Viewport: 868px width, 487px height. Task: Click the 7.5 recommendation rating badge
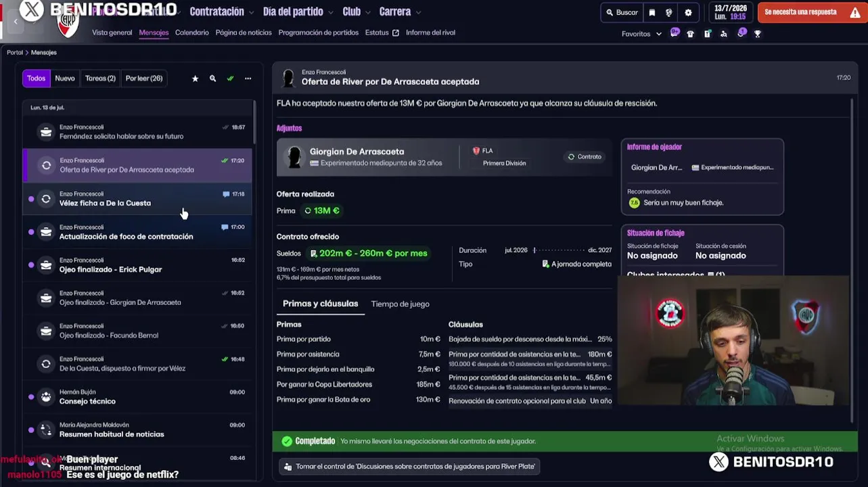click(634, 203)
